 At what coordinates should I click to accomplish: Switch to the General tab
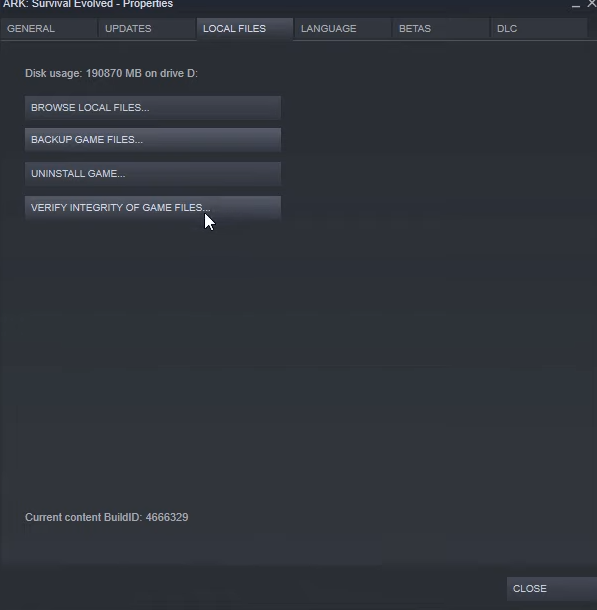[x=49, y=29]
